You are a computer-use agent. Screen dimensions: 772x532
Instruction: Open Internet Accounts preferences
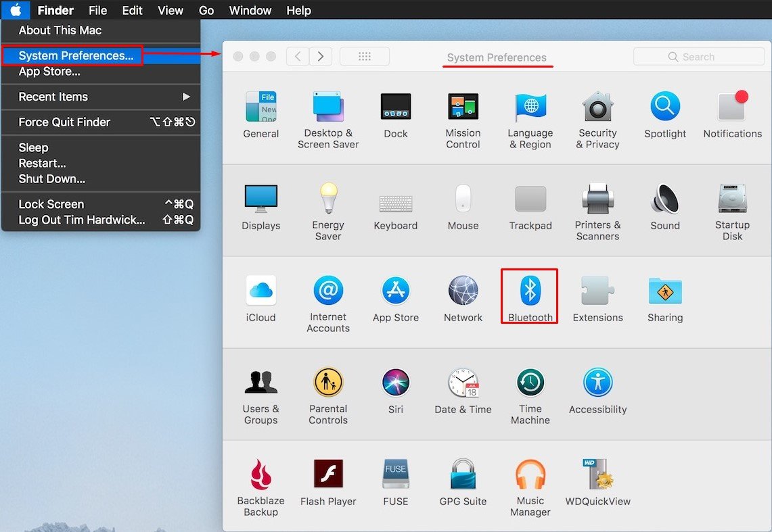pos(328,304)
